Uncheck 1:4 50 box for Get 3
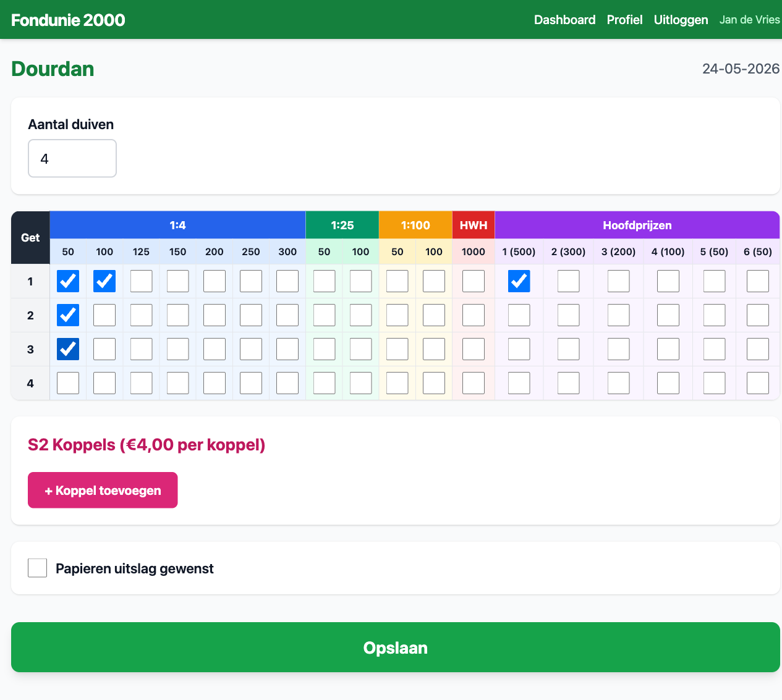The height and width of the screenshot is (700, 782). [x=68, y=349]
